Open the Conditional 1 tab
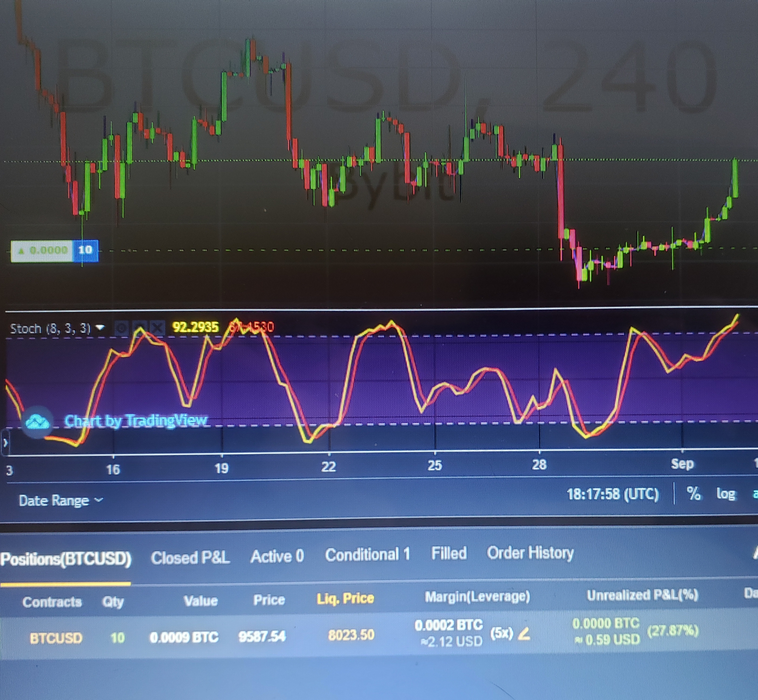Screen dimensions: 758x700 367,555
